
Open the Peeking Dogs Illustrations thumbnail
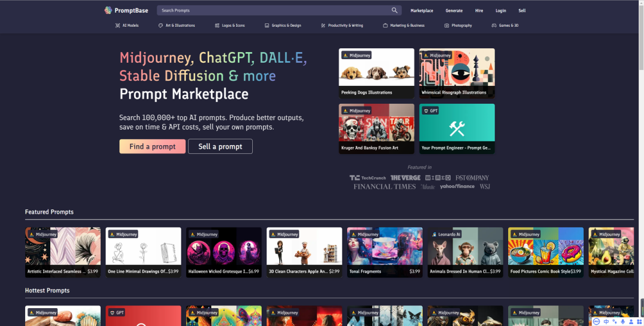(x=376, y=73)
